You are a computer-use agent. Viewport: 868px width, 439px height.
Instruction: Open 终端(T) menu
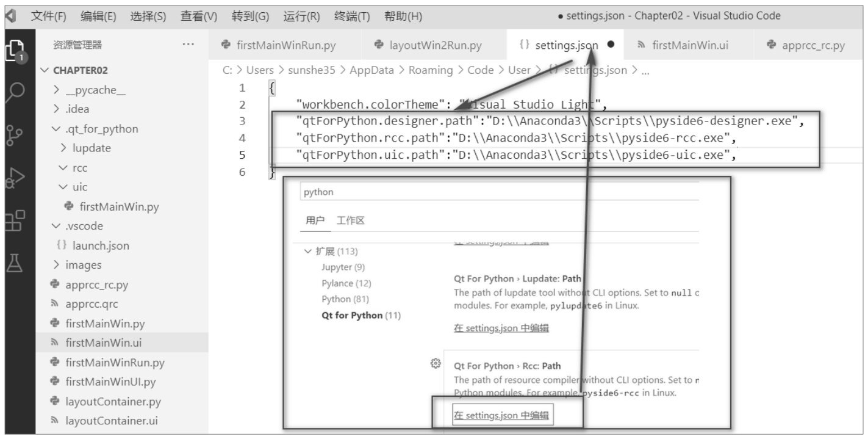click(353, 15)
